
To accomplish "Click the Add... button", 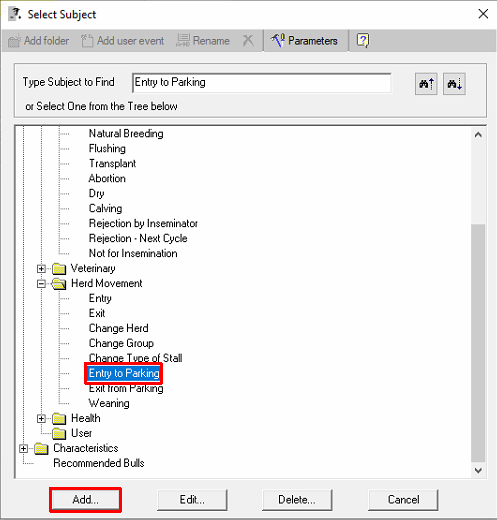I will tap(85, 500).
